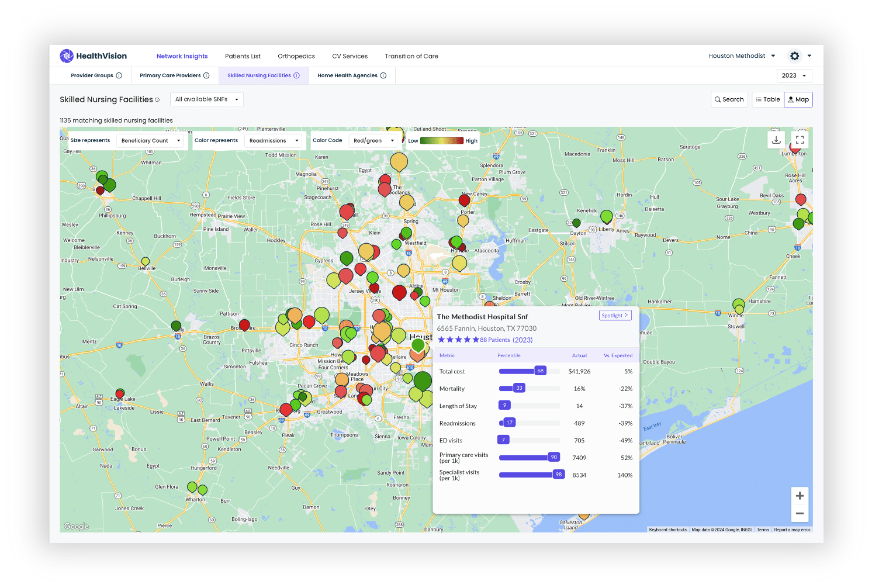Click the 88 Patients link
The image size is (872, 588).
(x=495, y=340)
